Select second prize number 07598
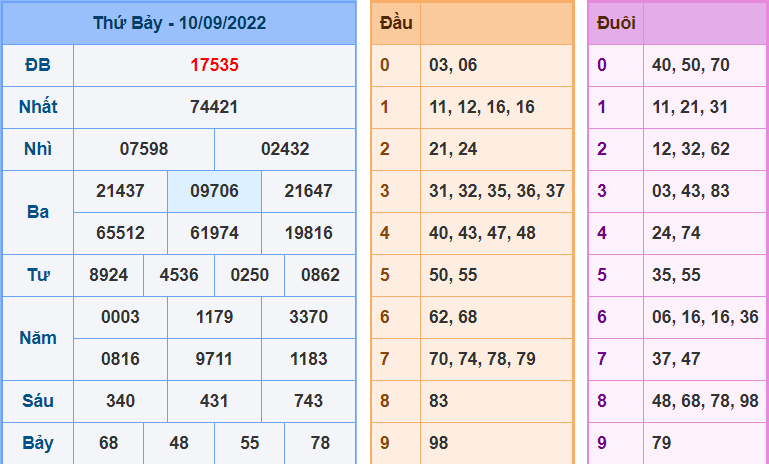The width and height of the screenshot is (769, 464). coord(144,149)
